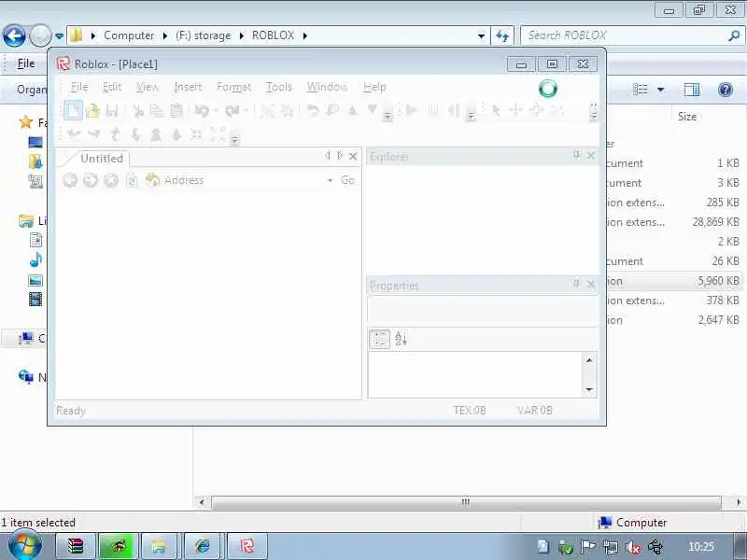747x560 pixels.
Task: Click the Refresh button in Explorer address bar
Action: coord(502,35)
